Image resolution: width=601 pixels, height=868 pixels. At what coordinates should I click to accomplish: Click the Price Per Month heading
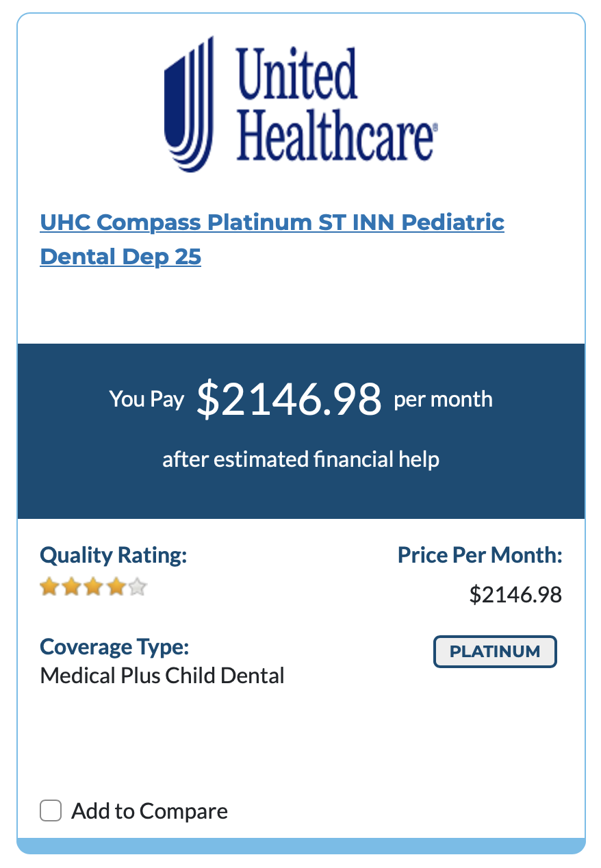[480, 554]
